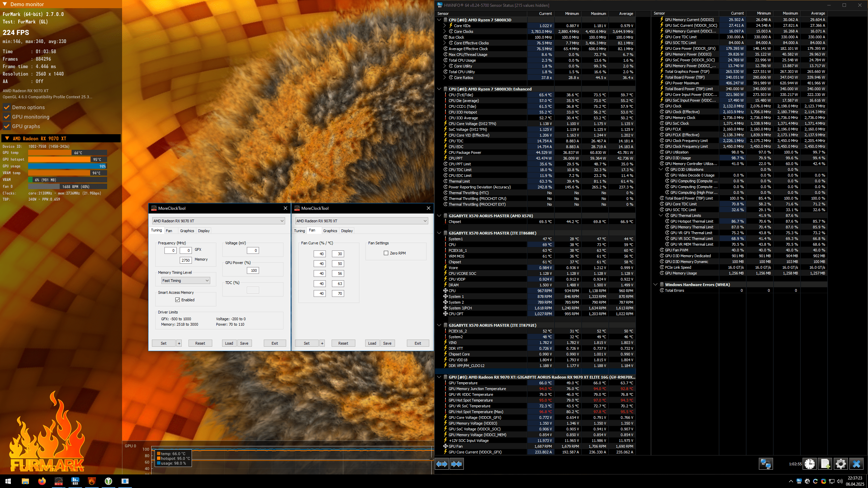Switch to Graphics tab in left MoreClockTool

click(x=187, y=231)
